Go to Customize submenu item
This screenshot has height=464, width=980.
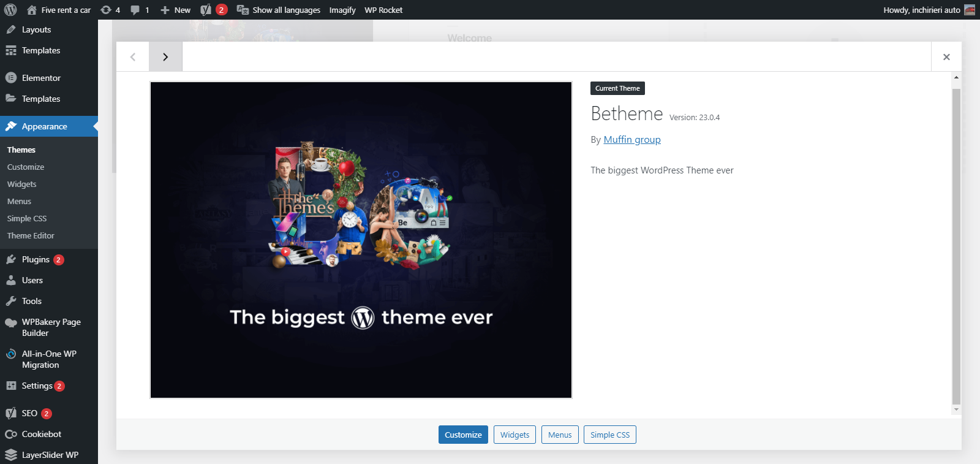click(26, 167)
